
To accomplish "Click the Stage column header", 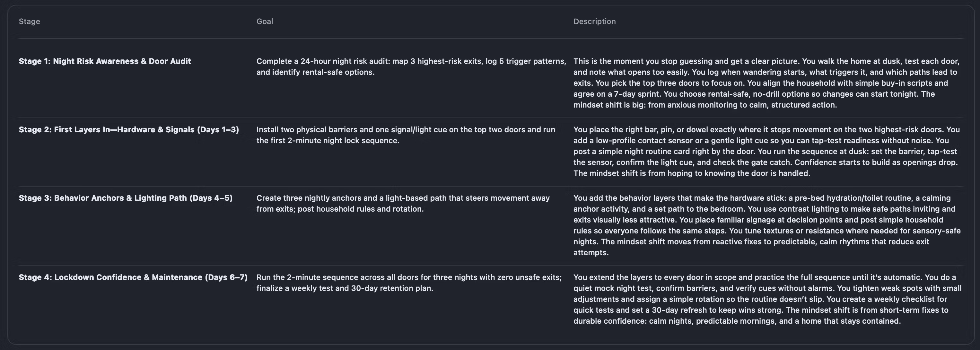I will [x=29, y=22].
